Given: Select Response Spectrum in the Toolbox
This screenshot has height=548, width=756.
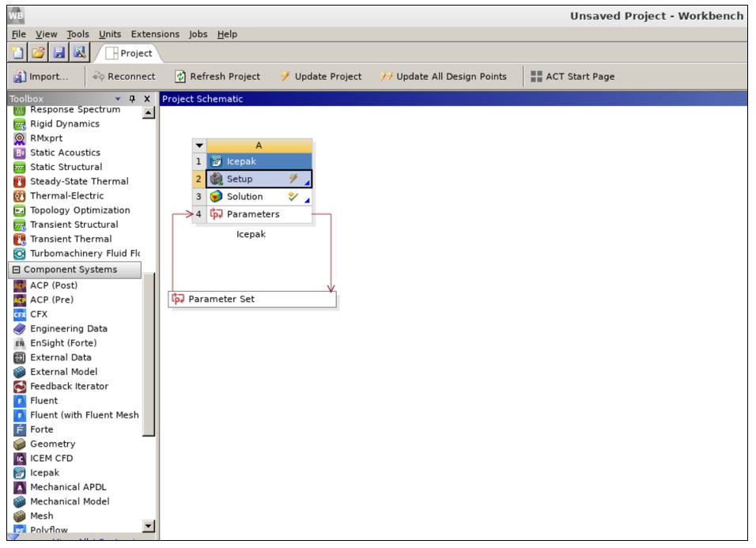Looking at the screenshot, I should (x=75, y=111).
